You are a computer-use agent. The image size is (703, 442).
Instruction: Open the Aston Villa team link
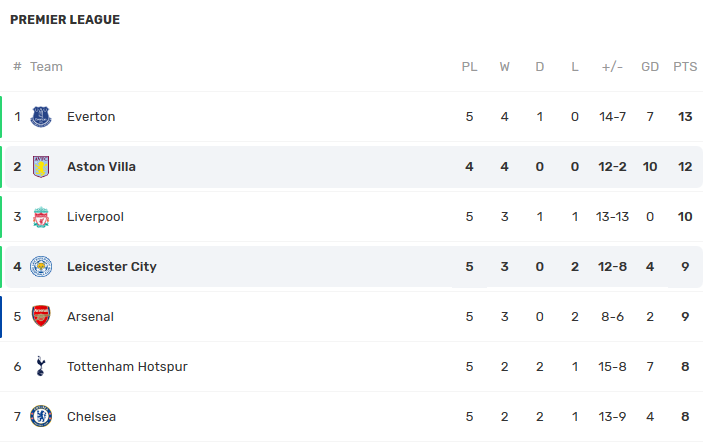click(101, 167)
